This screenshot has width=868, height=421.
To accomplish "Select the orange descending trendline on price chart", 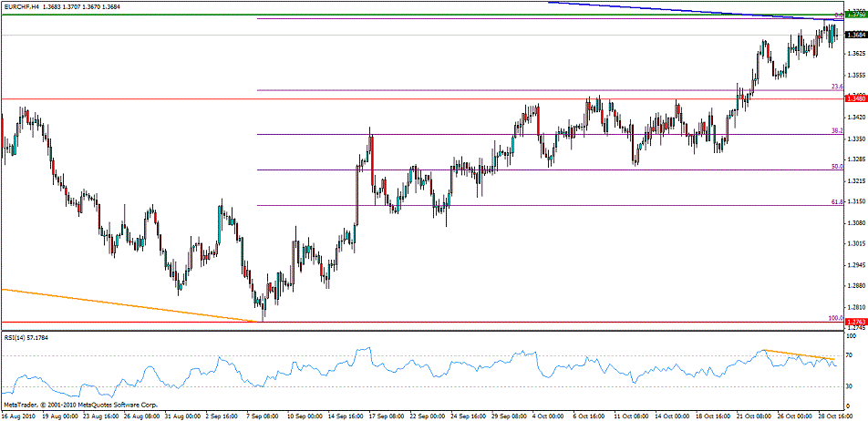I will pos(131,305).
